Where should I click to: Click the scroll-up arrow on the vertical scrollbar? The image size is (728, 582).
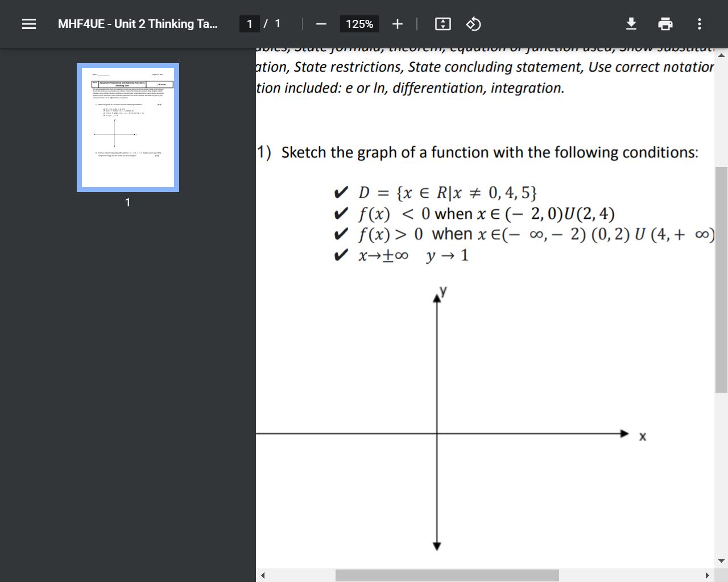click(x=721, y=55)
